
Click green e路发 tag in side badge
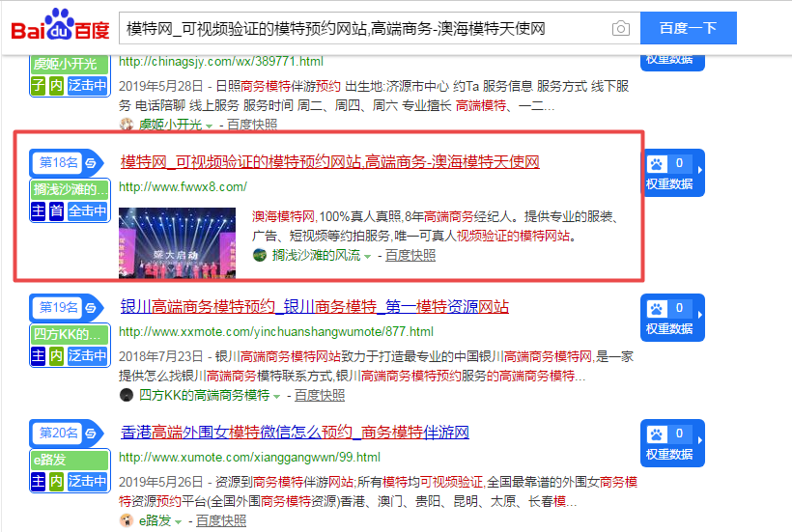click(x=71, y=460)
